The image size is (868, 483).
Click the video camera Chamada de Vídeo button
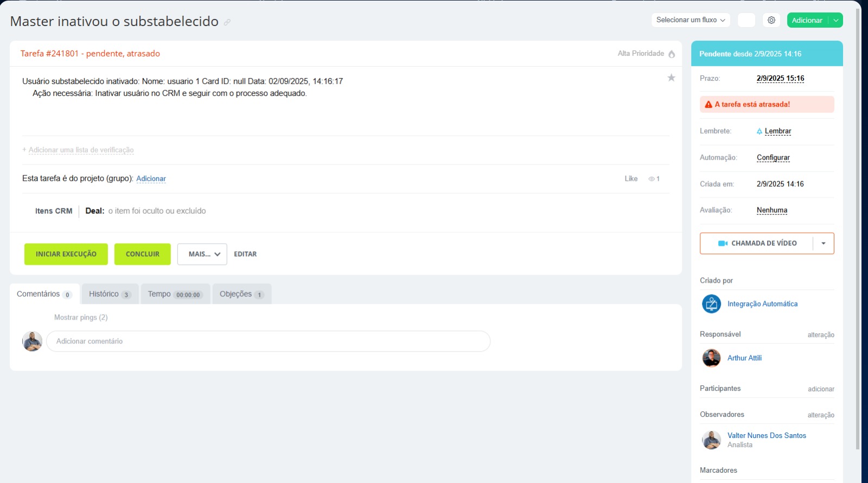tap(757, 243)
